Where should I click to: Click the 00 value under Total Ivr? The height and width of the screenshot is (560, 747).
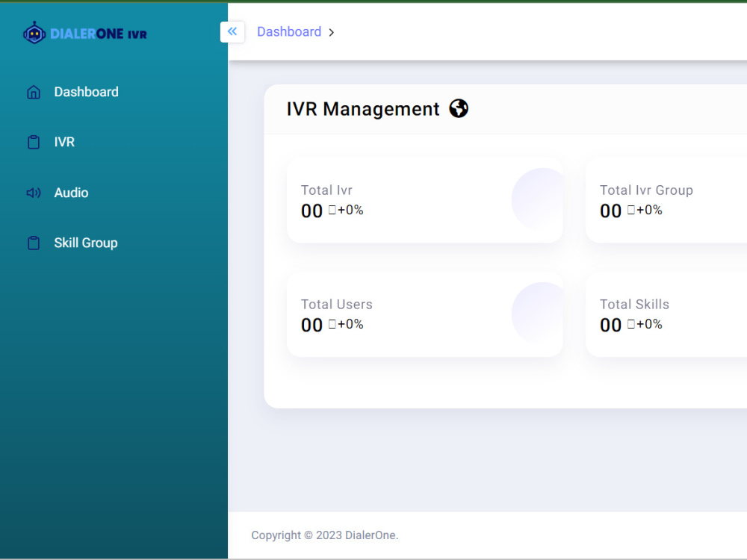coord(312,211)
